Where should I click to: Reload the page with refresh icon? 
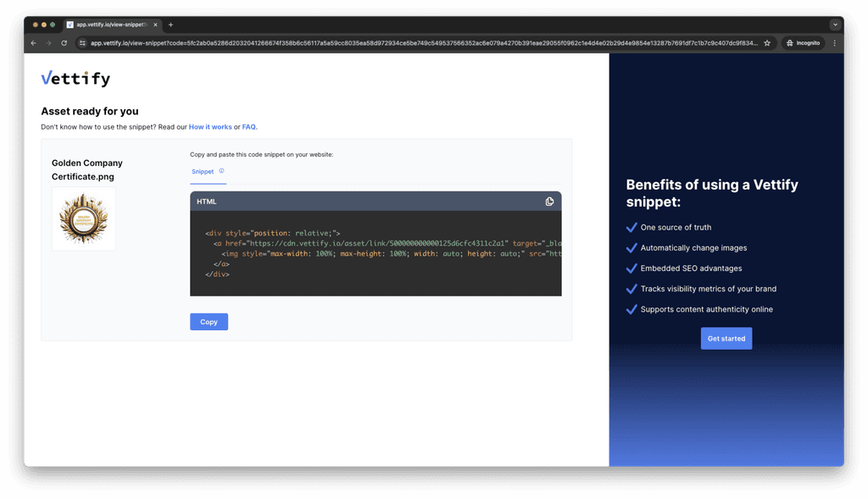(64, 43)
